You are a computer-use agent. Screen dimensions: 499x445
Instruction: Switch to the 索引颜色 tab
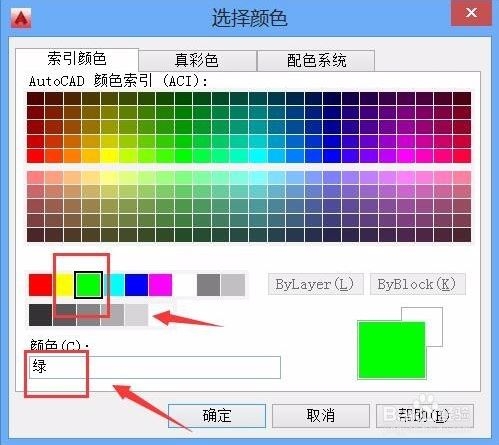(x=77, y=59)
